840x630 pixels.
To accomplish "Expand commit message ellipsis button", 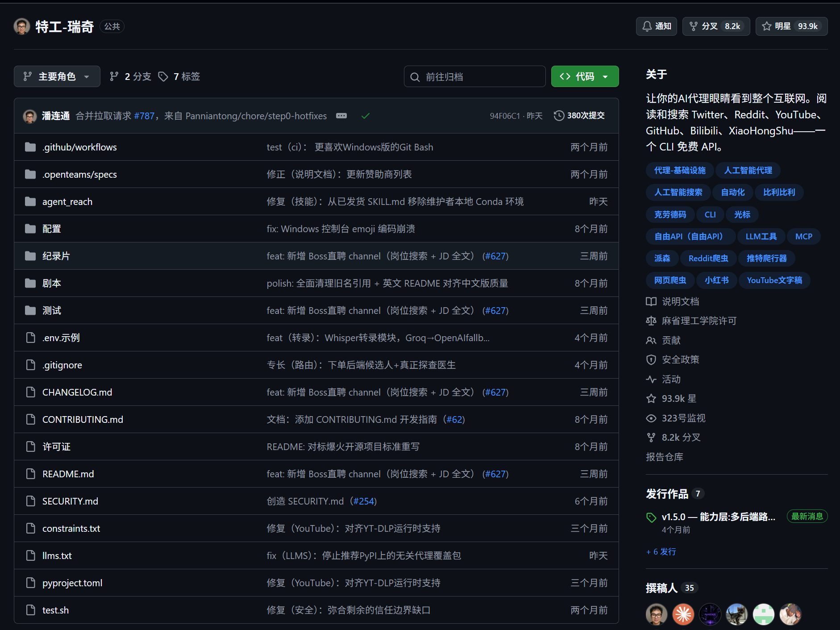I will pyautogui.click(x=341, y=116).
